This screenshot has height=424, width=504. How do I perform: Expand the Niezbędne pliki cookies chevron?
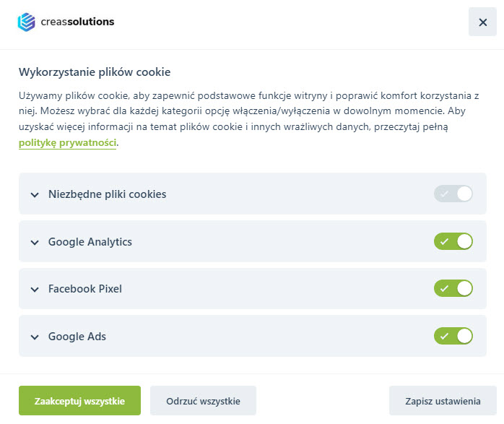tap(34, 194)
